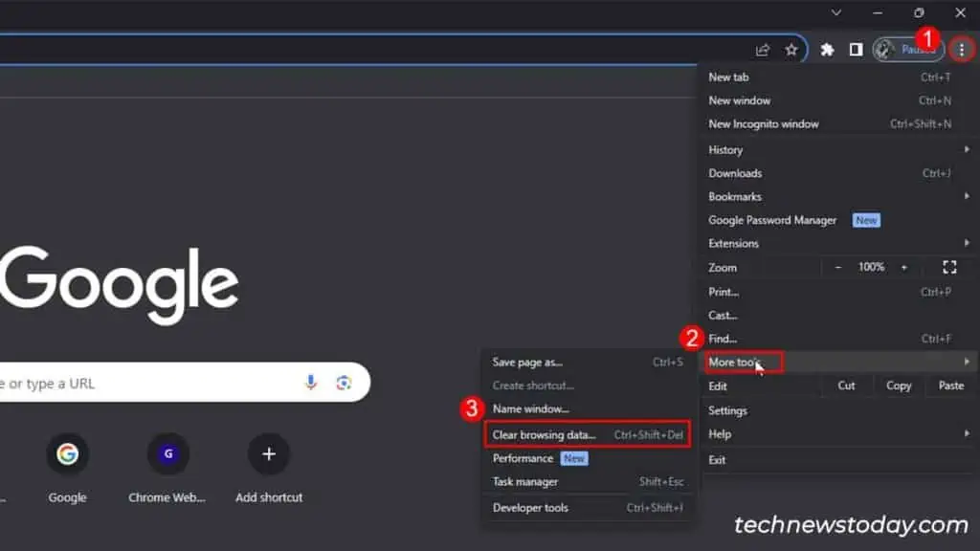Viewport: 980px width, 551px height.
Task: Choose Cast from the menu
Action: tap(837, 316)
